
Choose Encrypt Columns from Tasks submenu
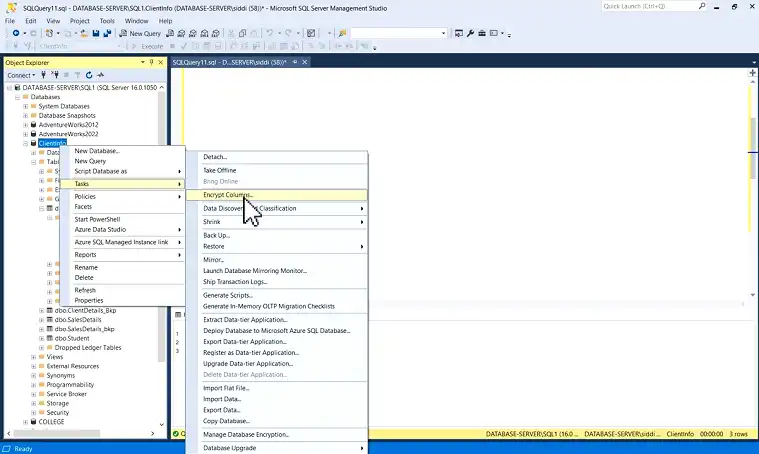276,195
